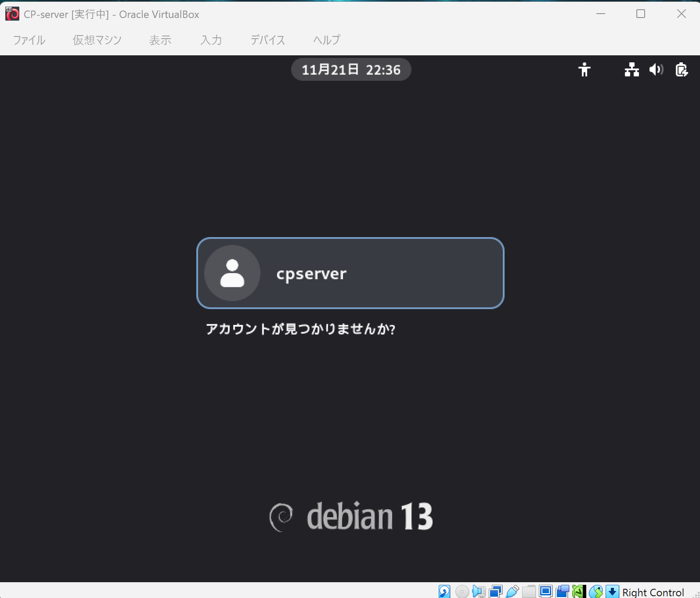Click the hard disk activity status icon
700x598 pixels.
tap(444, 591)
